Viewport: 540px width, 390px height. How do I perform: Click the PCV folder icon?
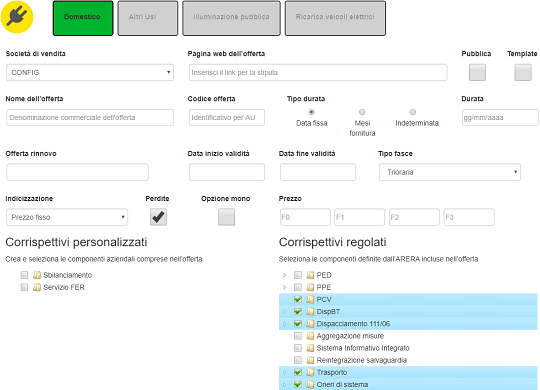click(310, 299)
